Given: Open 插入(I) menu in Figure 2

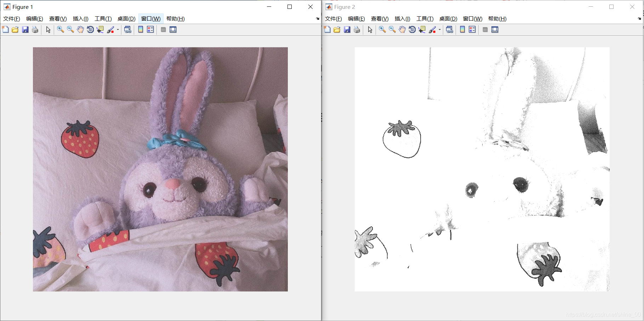Looking at the screenshot, I should pyautogui.click(x=403, y=19).
